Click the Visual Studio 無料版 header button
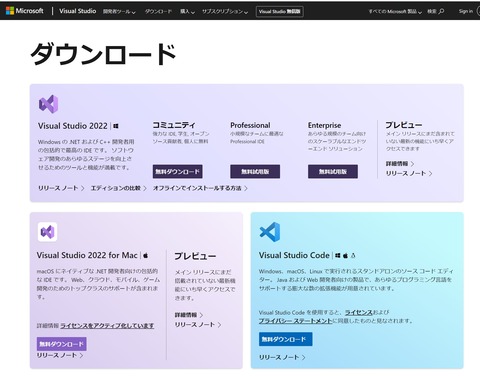 (280, 11)
